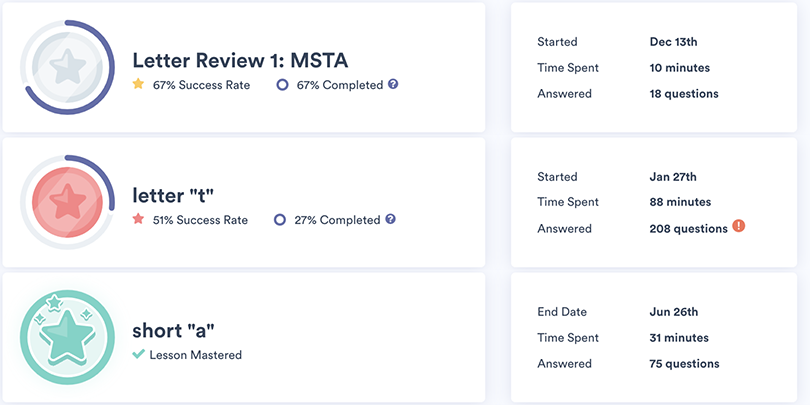Click the 88 minutes time spent value
The width and height of the screenshot is (810, 405).
click(x=680, y=202)
